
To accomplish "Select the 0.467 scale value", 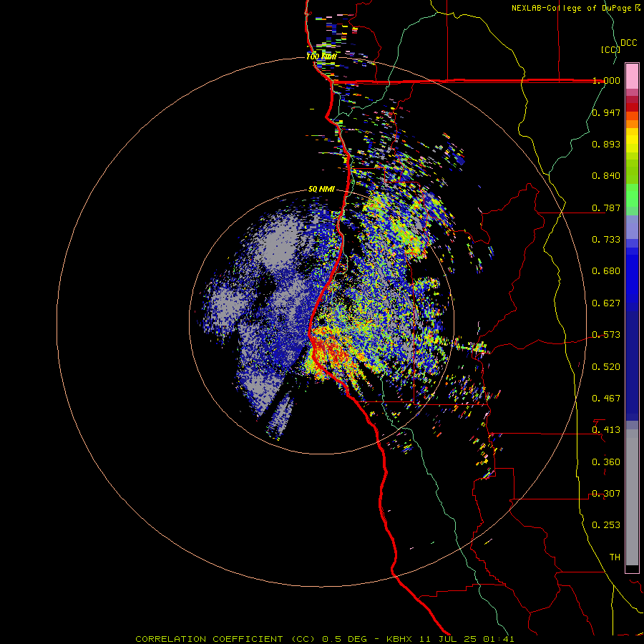I will (x=606, y=399).
